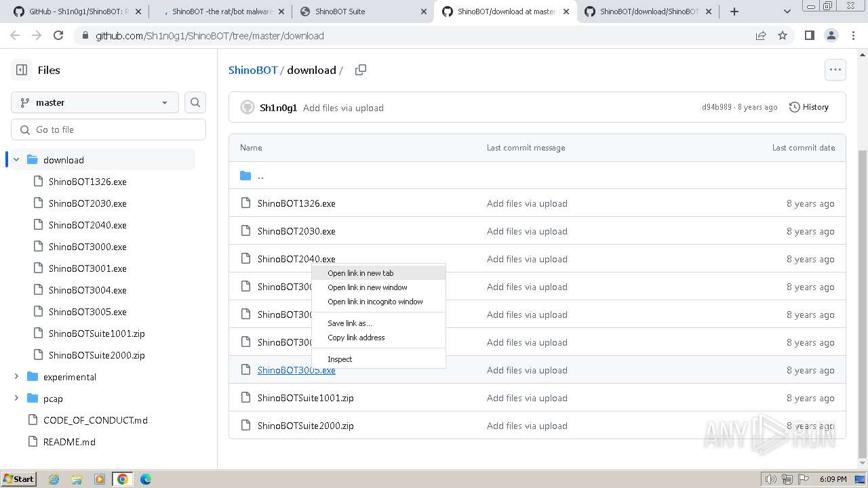Open Microsoft Edge from the taskbar

click(145, 479)
